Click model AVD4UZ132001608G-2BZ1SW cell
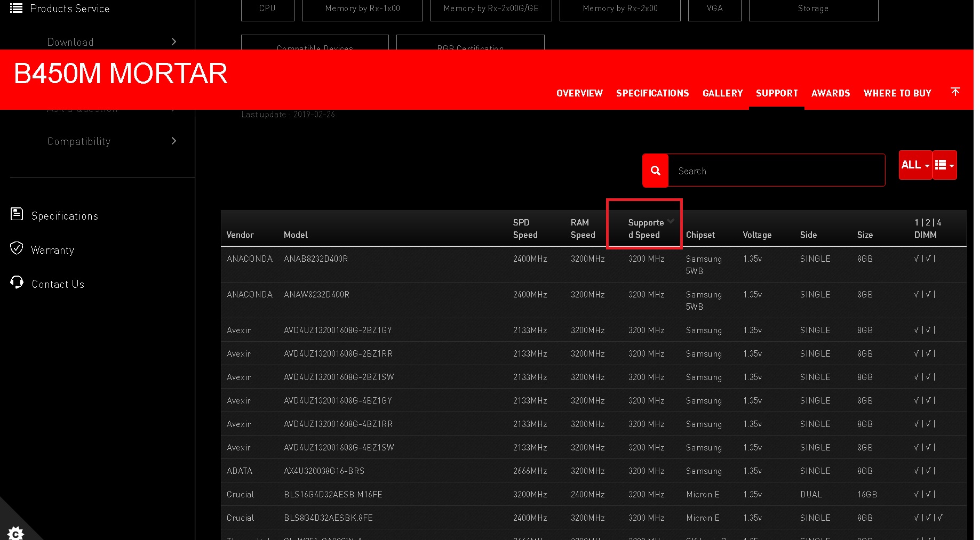This screenshot has height=540, width=980. coord(339,377)
